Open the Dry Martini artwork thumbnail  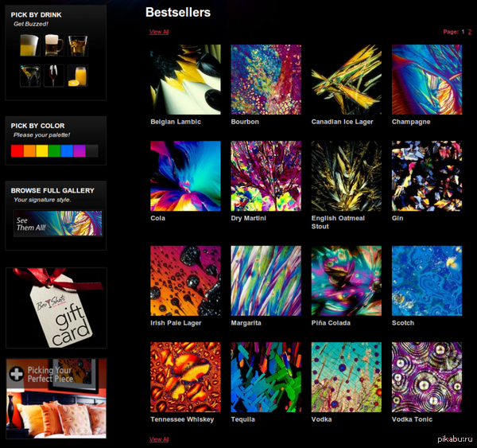tap(266, 176)
